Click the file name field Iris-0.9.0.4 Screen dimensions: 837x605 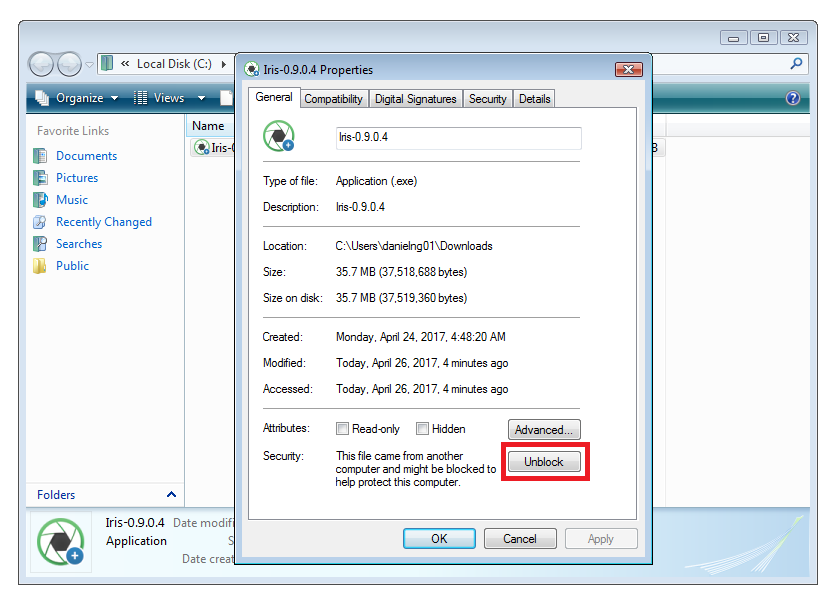tap(459, 138)
